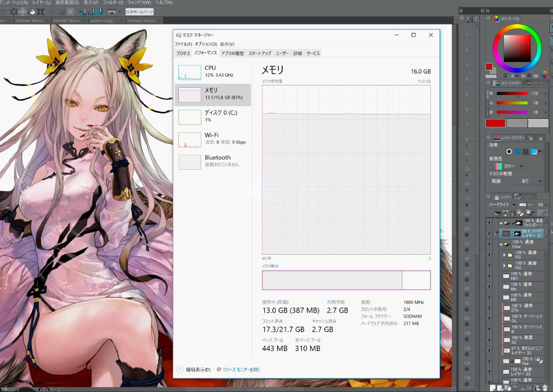
Task: Select the gray sub color swatch
Action: [x=517, y=123]
